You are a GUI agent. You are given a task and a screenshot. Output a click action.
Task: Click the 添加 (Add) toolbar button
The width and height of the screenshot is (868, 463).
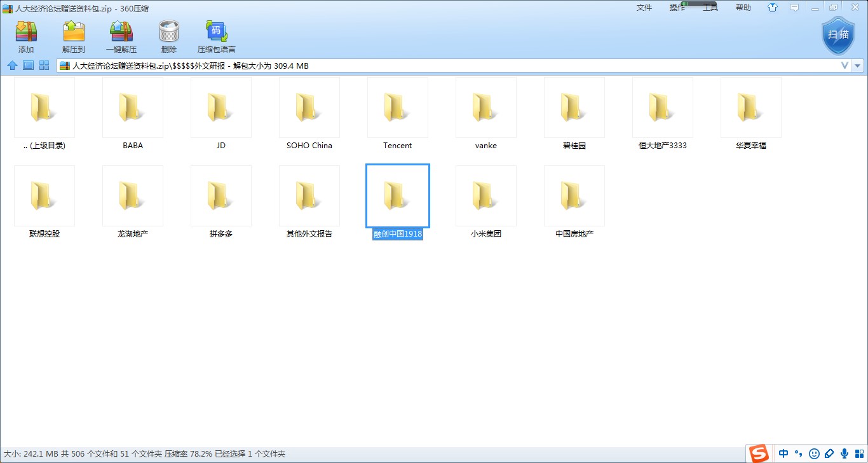pos(26,37)
